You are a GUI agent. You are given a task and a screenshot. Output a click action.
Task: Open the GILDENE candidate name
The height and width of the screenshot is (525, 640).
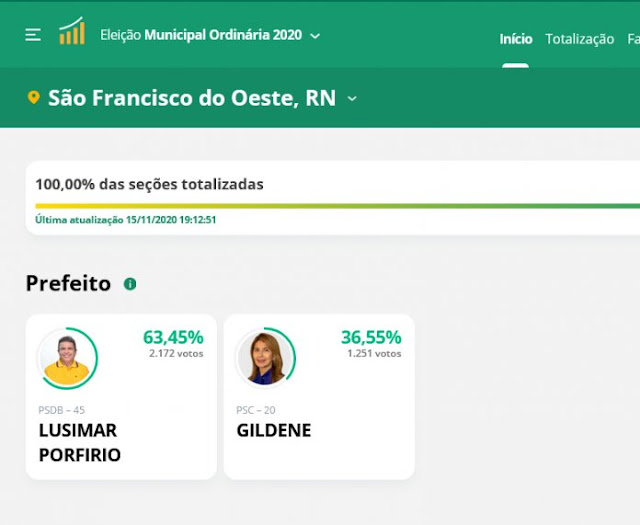[x=274, y=430]
